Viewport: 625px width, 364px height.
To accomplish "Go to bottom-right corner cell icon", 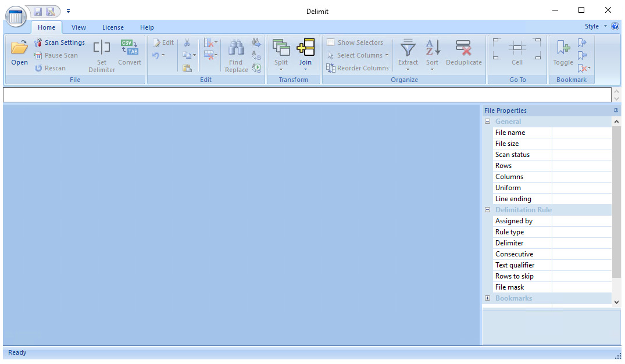I will click(x=538, y=56).
